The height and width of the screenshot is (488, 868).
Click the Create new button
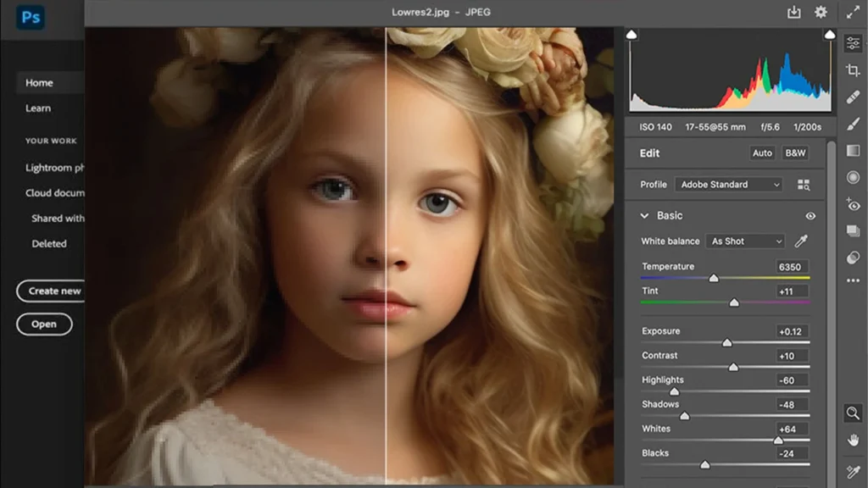[x=51, y=291]
